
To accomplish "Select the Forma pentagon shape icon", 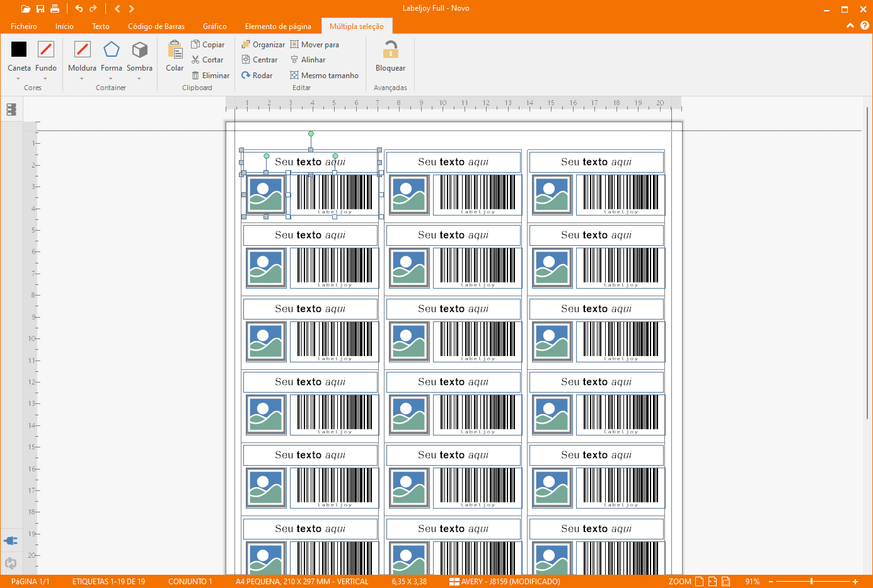I will [x=112, y=49].
